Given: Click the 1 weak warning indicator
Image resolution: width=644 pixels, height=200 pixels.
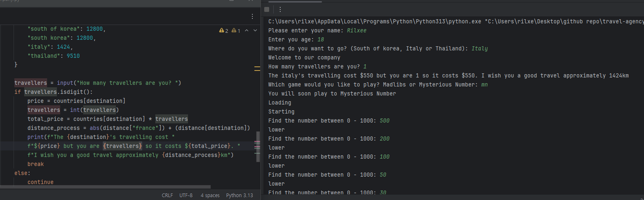Looking at the screenshot, I should coord(236,31).
